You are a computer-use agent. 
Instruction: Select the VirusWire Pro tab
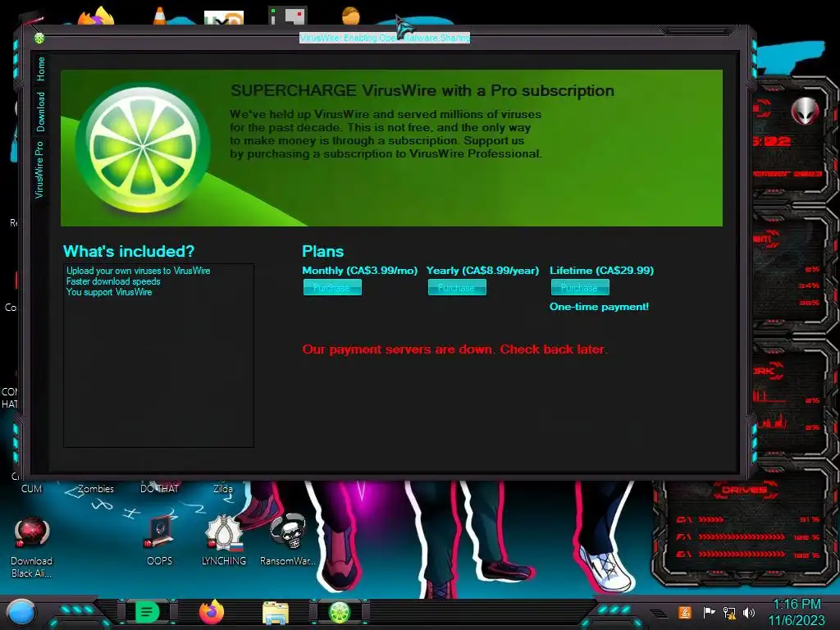(x=39, y=169)
